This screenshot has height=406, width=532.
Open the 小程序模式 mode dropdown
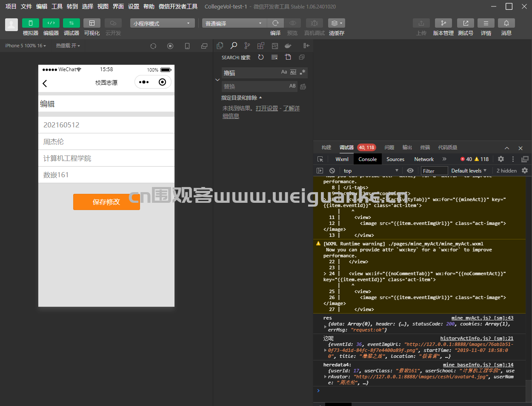[162, 23]
